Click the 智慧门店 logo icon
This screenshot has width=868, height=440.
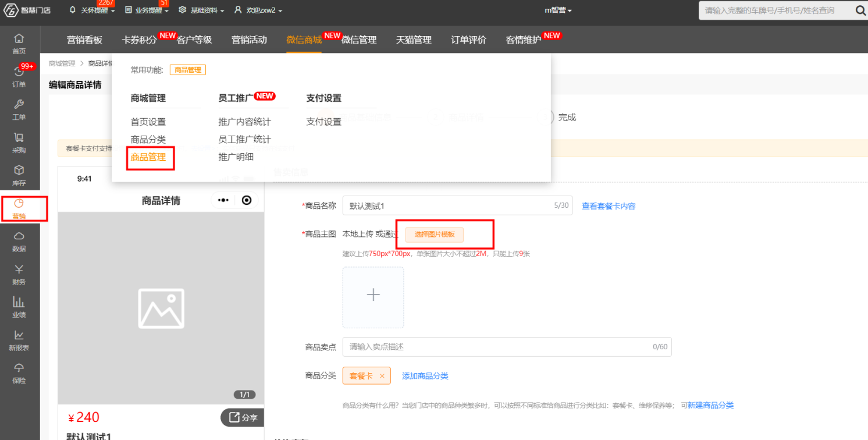[x=12, y=10]
